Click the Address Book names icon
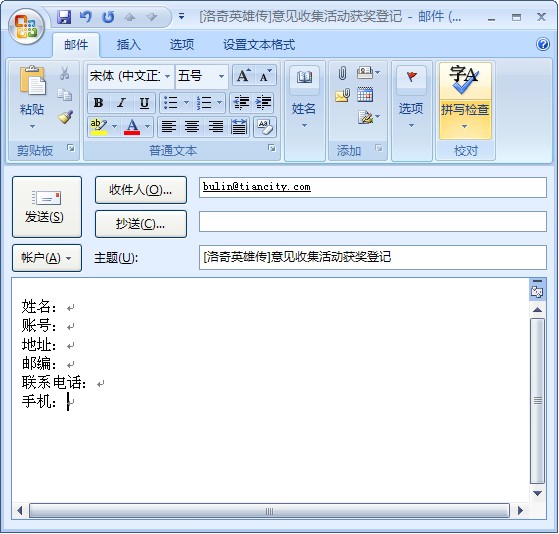Image resolution: width=559 pixels, height=534 pixels. point(304,77)
